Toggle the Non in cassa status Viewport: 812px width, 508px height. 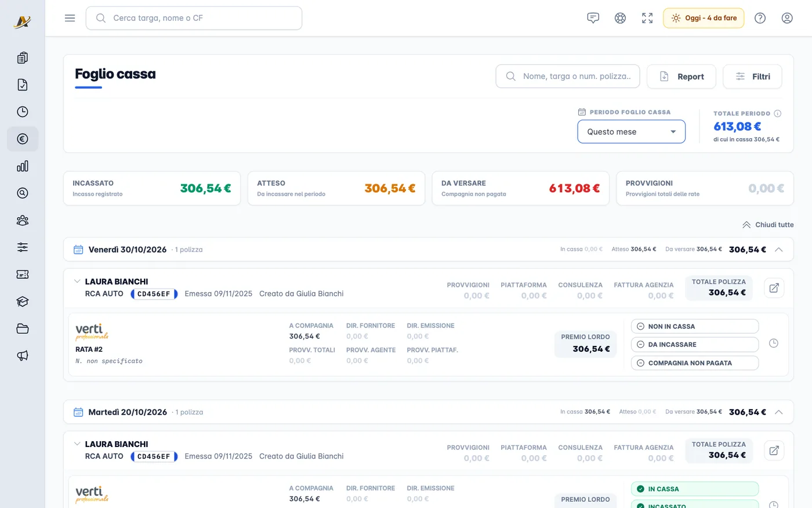point(695,326)
